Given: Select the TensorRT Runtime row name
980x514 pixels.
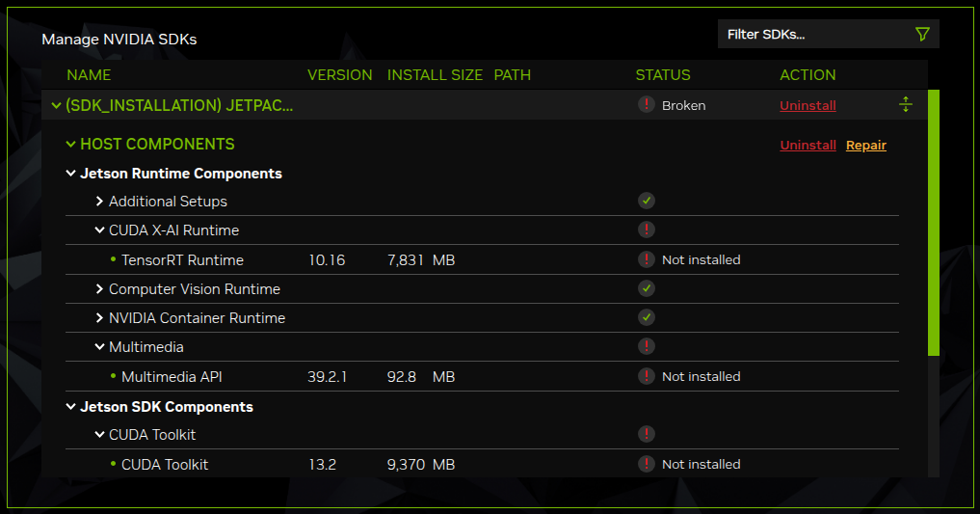Looking at the screenshot, I should tap(182, 260).
